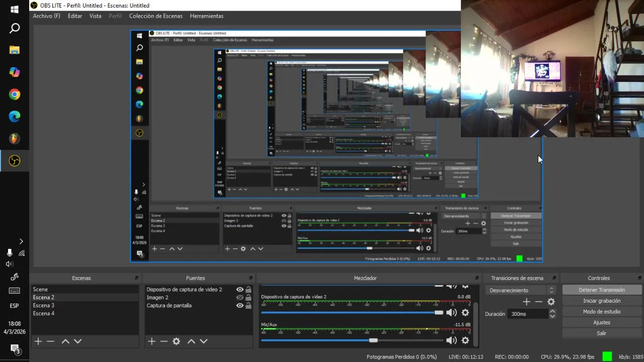Click the volume slider of Dispositivo de captura de video 2

352,313
